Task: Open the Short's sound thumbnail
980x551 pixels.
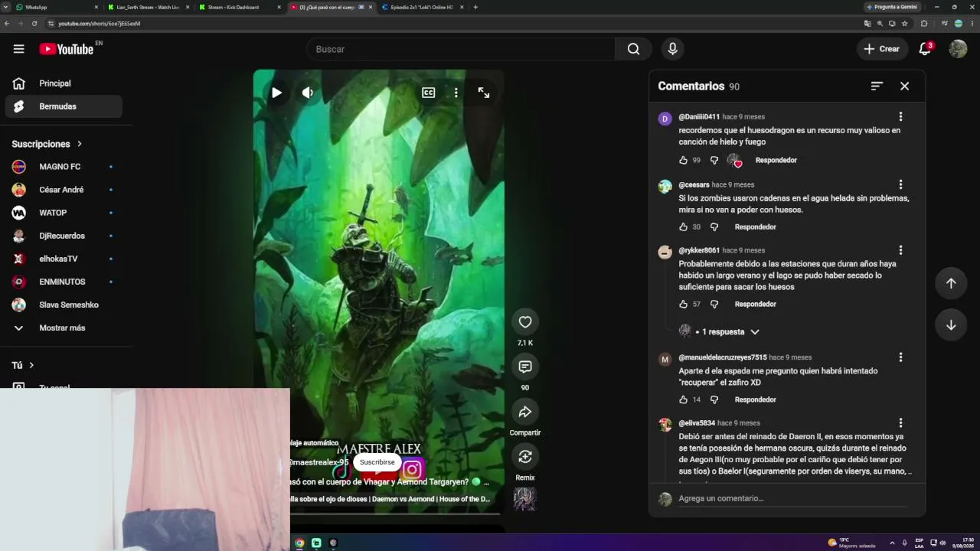Action: (525, 499)
